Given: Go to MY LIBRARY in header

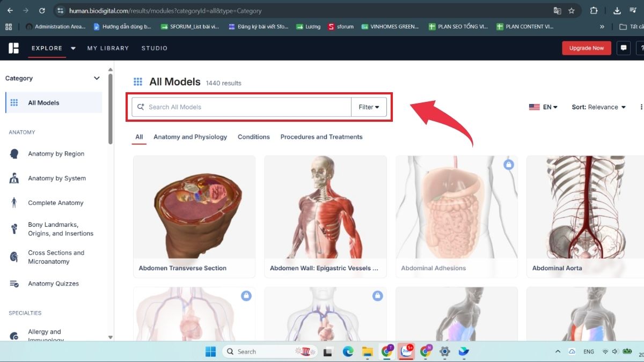Looking at the screenshot, I should tap(108, 48).
